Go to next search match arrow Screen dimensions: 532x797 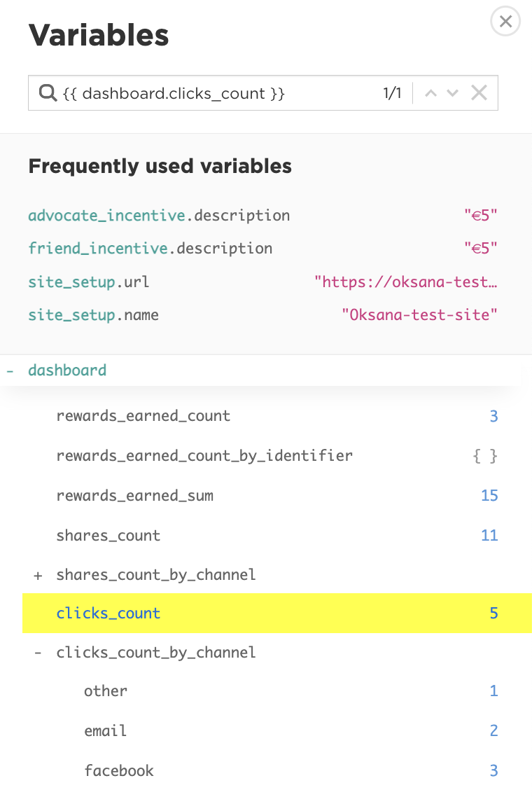click(452, 93)
